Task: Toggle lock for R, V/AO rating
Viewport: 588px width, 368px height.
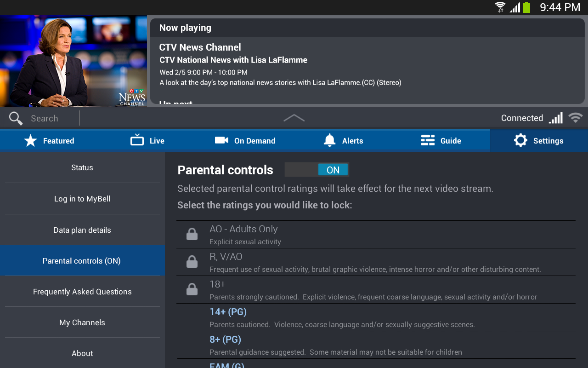Action: 376,262
